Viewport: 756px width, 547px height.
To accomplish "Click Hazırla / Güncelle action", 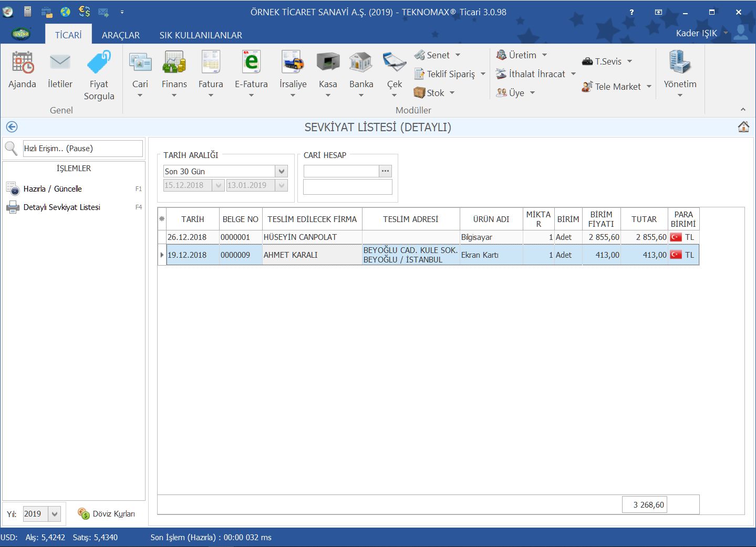I will 53,189.
